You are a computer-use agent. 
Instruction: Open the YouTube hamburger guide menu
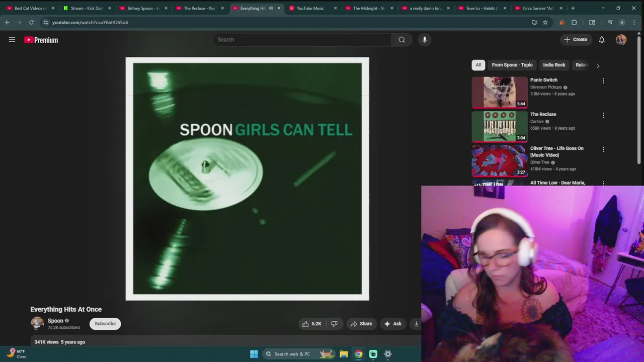(12, 40)
